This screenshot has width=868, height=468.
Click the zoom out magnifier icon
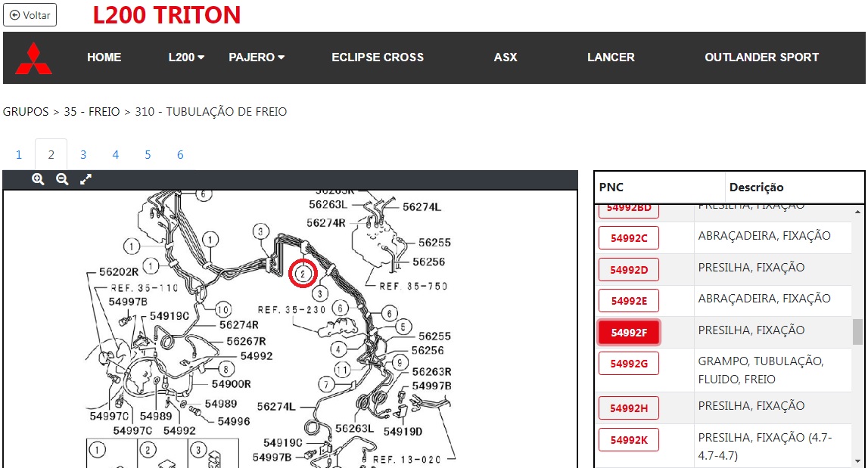click(x=62, y=179)
